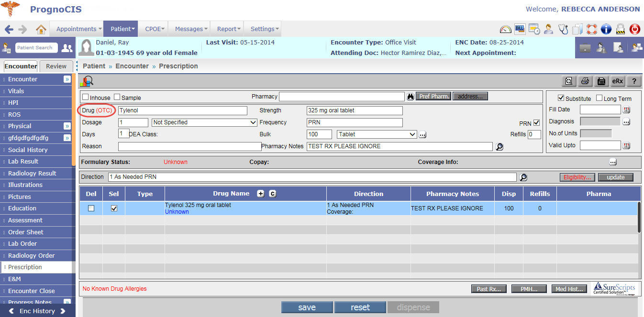
Task: Click the Pref Pharm. button
Action: click(433, 97)
